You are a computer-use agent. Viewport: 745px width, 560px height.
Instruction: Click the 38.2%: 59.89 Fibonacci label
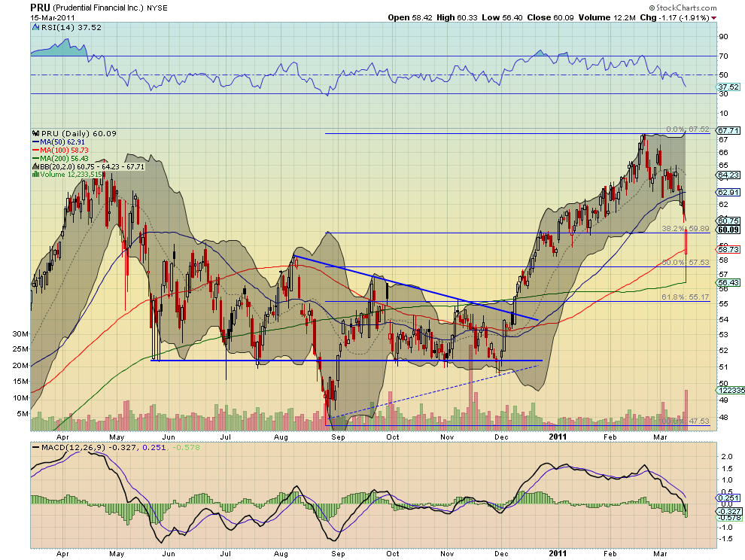click(x=686, y=229)
